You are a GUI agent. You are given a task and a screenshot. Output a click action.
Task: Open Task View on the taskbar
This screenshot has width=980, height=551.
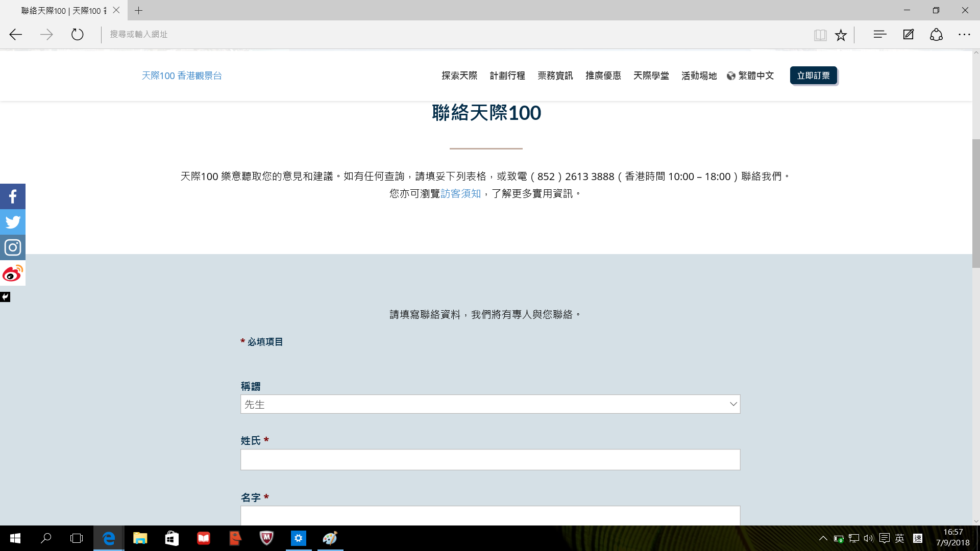click(x=77, y=538)
